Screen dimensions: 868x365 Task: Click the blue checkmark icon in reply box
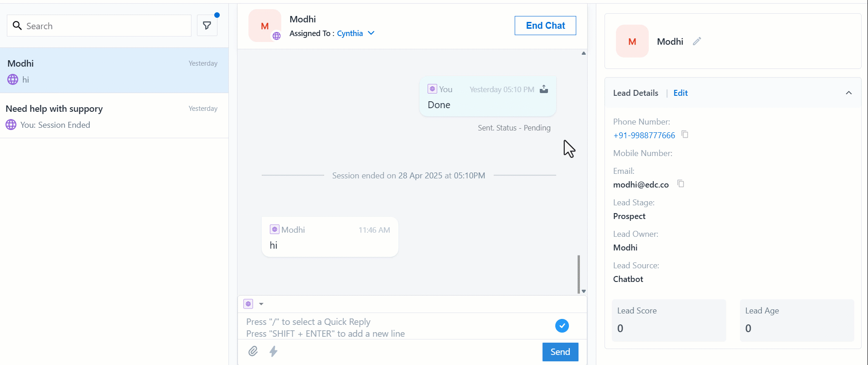coord(562,326)
